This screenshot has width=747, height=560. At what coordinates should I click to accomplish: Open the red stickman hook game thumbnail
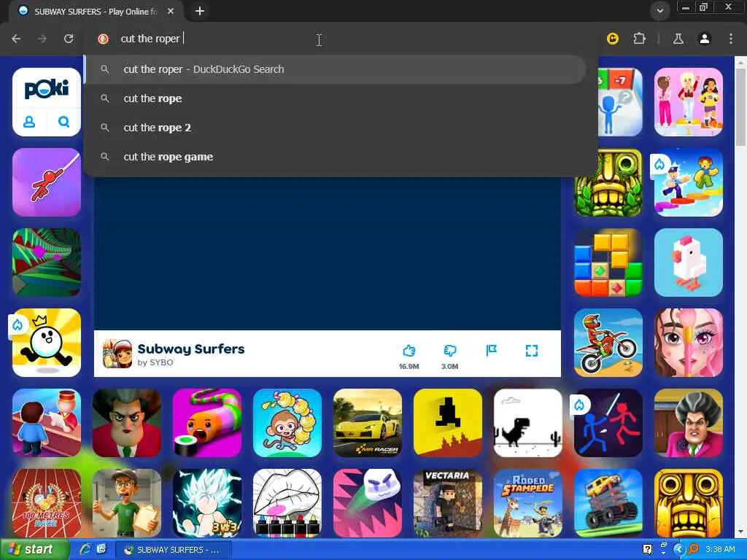point(46,182)
